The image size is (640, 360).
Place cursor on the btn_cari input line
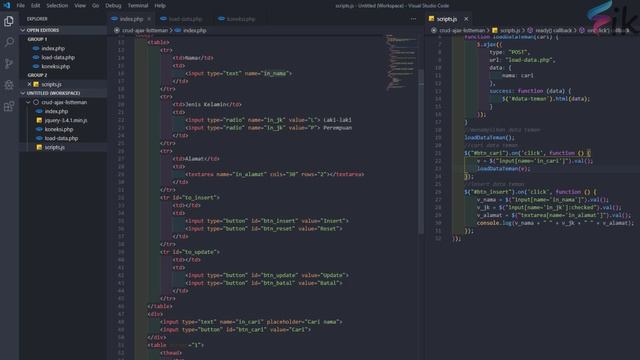(236, 329)
